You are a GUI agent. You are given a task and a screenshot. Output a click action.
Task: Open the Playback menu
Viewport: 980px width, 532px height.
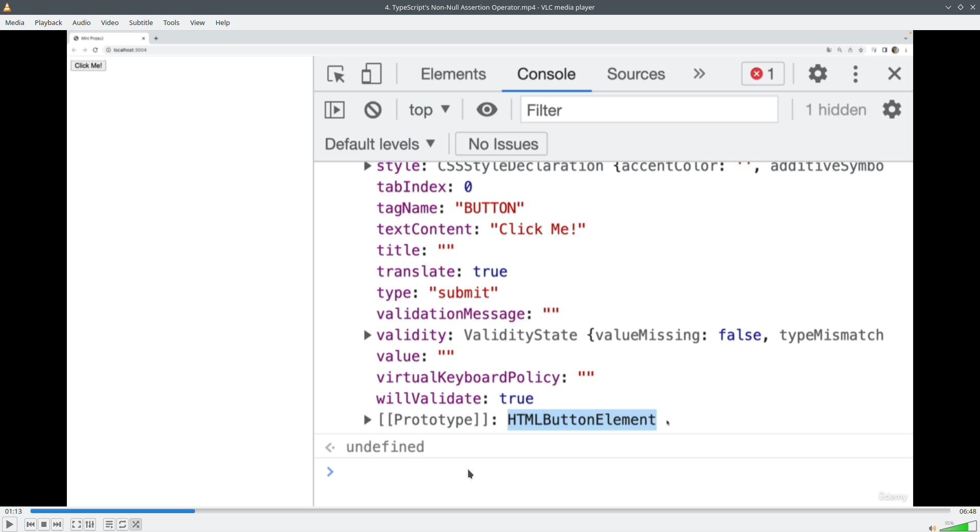(48, 22)
